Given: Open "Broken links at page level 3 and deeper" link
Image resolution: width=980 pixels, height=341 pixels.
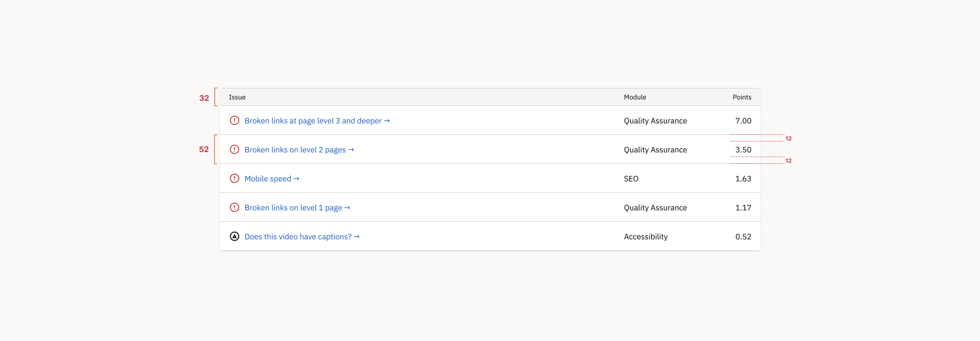Looking at the screenshot, I should pos(317,121).
